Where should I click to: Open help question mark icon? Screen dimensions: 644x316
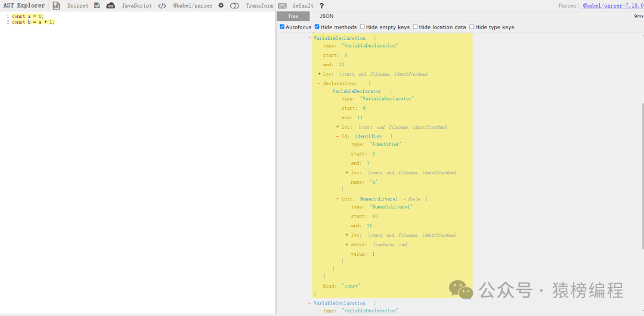[x=321, y=6]
